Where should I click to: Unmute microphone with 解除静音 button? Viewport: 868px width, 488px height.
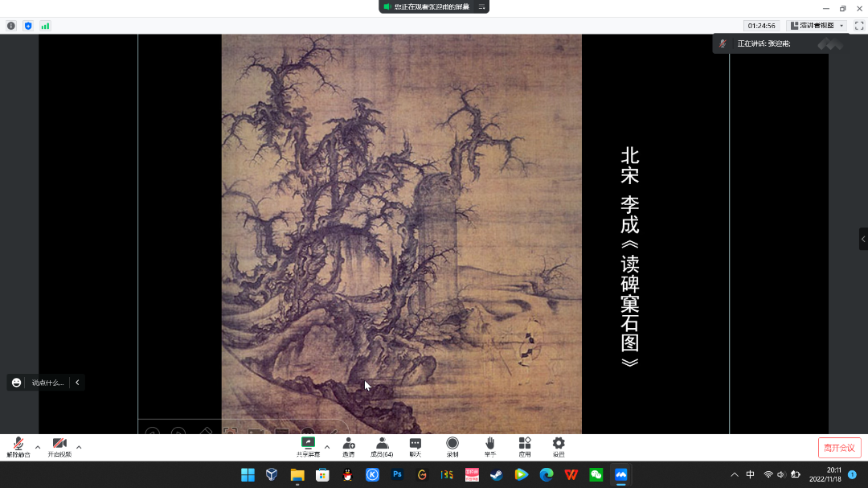point(18,447)
